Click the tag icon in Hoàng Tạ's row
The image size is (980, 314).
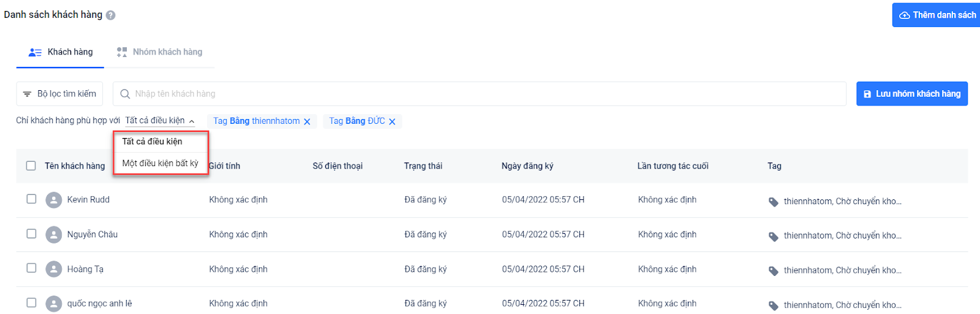pyautogui.click(x=774, y=270)
